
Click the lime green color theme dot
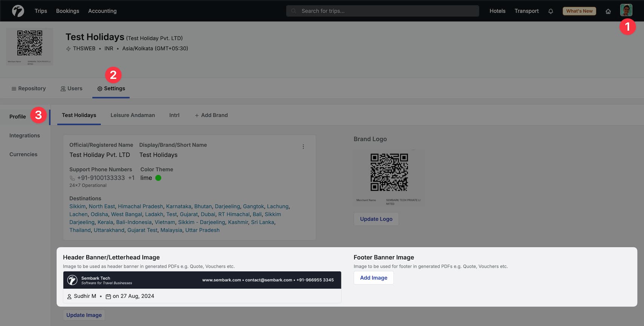click(x=158, y=178)
